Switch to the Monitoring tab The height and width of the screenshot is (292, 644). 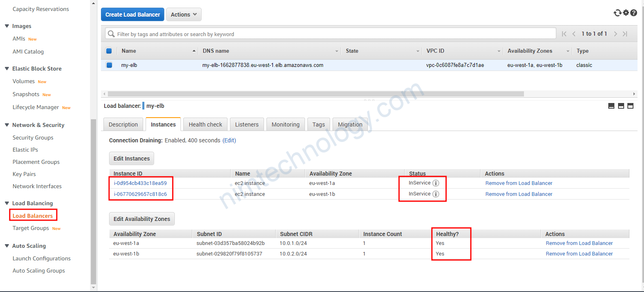pyautogui.click(x=286, y=125)
